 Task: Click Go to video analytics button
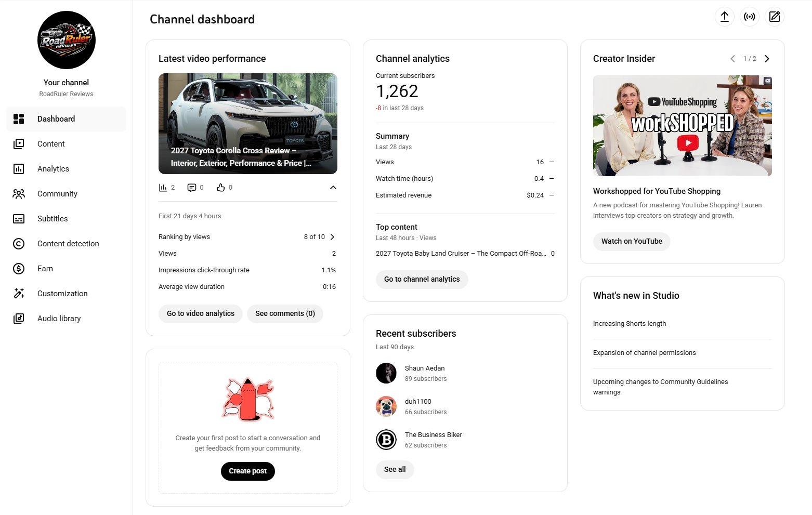pos(201,314)
